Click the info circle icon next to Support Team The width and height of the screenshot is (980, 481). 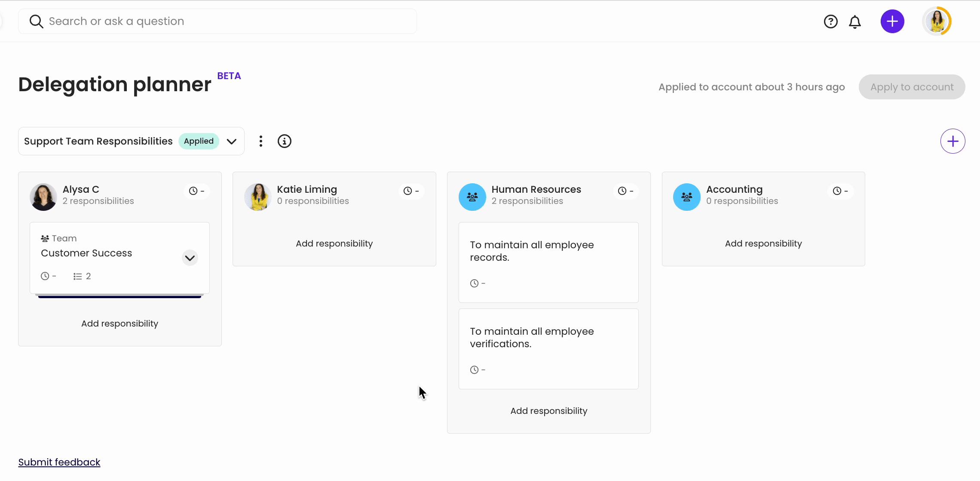pyautogui.click(x=285, y=141)
